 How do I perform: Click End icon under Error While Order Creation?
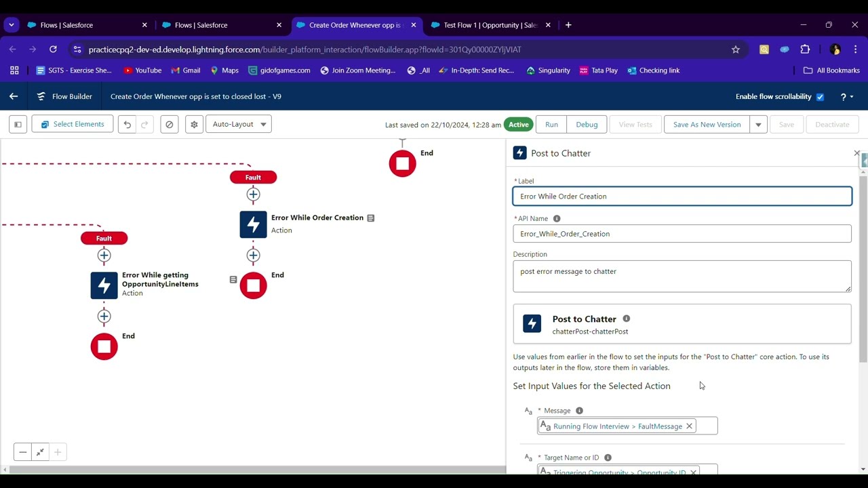(253, 285)
